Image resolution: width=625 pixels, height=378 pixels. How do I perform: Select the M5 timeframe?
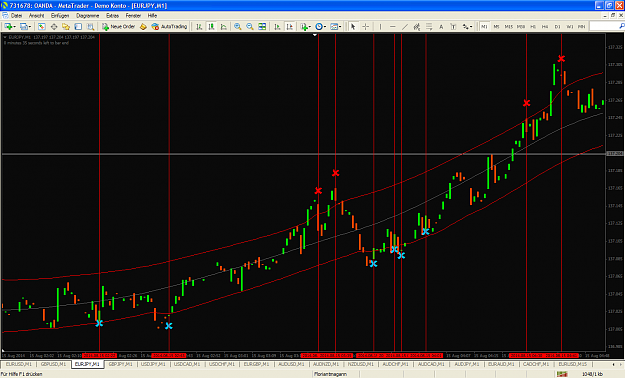(496, 26)
